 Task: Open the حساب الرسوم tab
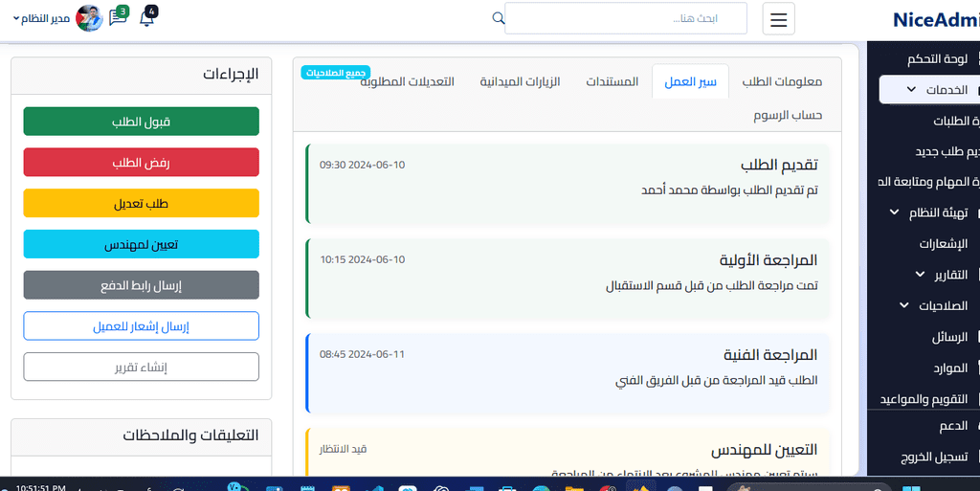pos(788,115)
